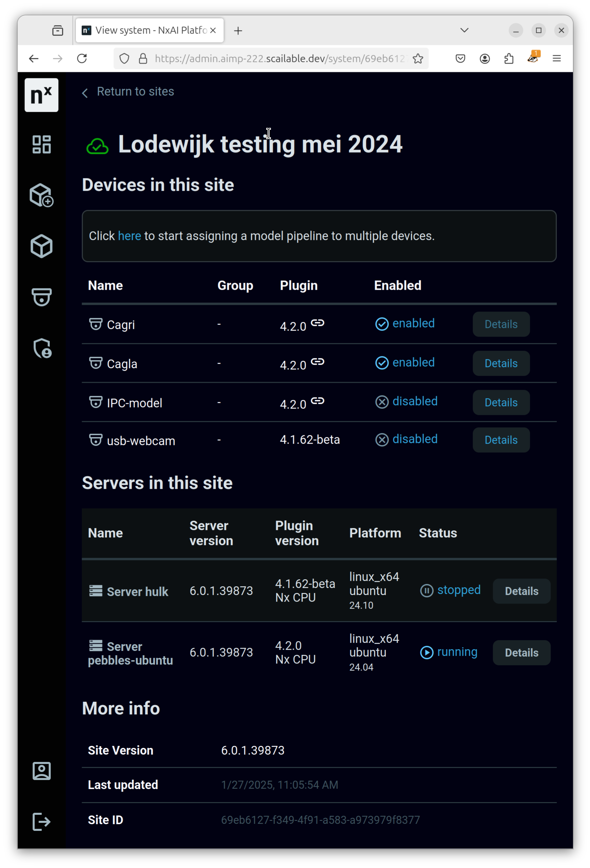Toggle the disabled status of IPC-model
The image size is (590, 868).
click(406, 402)
